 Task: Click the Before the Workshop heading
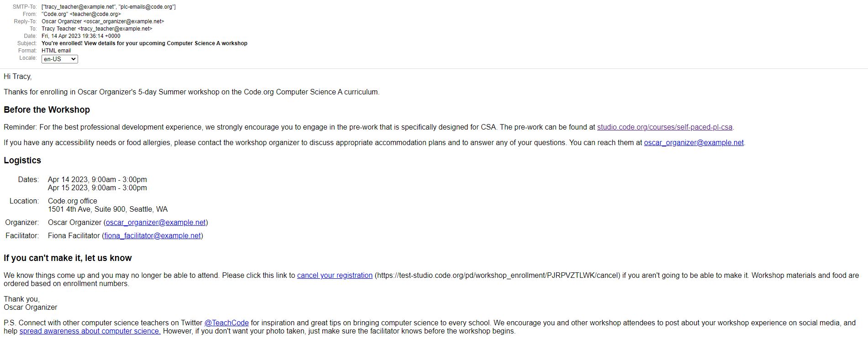47,110
